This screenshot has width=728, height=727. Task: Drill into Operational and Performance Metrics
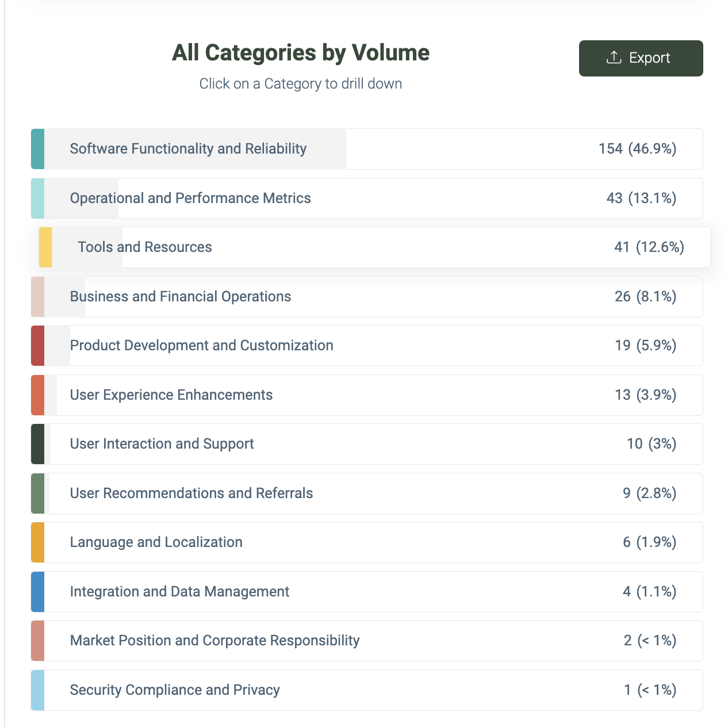[x=367, y=198]
